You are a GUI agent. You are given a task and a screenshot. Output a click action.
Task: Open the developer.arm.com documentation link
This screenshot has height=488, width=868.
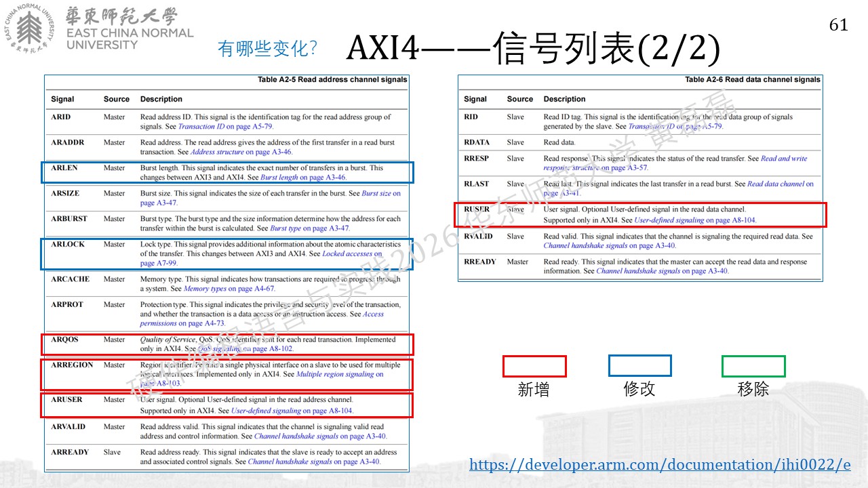[x=660, y=465]
